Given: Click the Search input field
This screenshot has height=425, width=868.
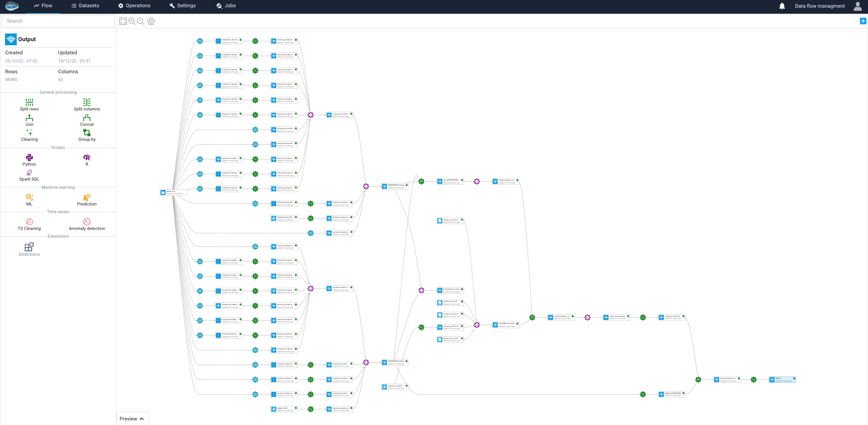Looking at the screenshot, I should 58,21.
